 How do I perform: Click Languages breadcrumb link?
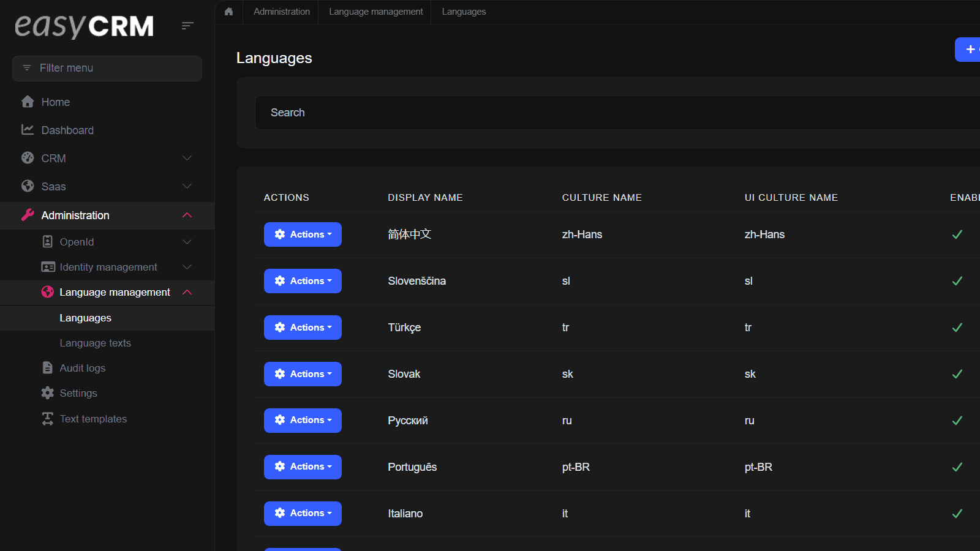coord(464,12)
